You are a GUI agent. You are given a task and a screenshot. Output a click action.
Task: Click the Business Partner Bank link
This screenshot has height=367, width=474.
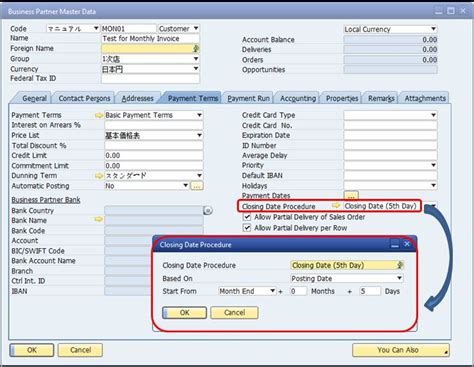coord(46,200)
